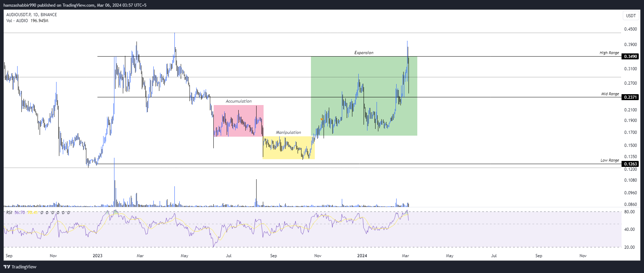Click the 0.3100 price scale value
The height and width of the screenshot is (273, 644).
pos(630,69)
